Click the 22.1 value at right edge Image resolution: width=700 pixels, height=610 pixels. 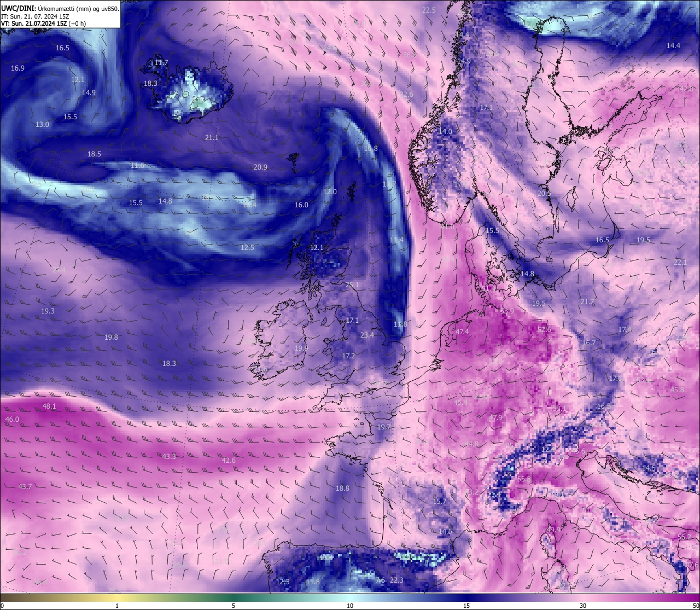(680, 263)
